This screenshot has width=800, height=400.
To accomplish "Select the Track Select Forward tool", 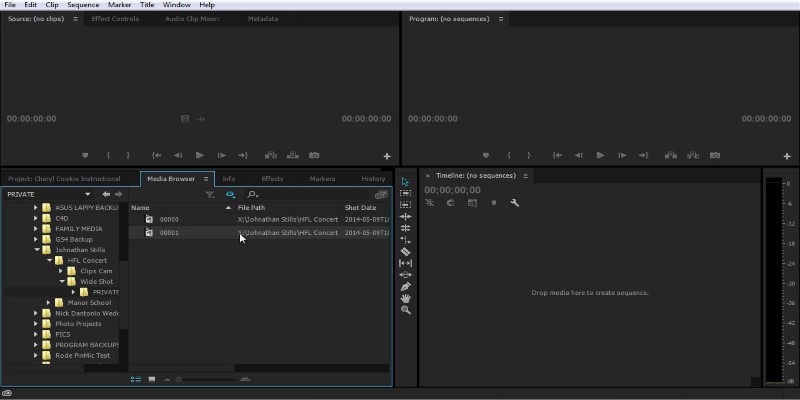I will [x=406, y=193].
